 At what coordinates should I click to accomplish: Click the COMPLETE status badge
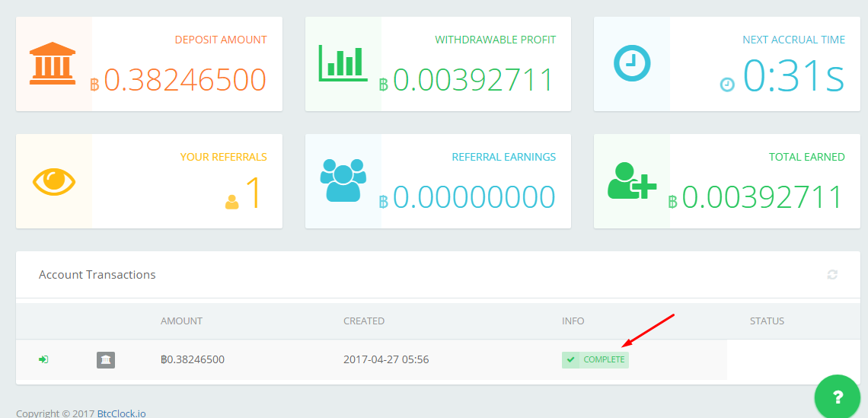[595, 360]
